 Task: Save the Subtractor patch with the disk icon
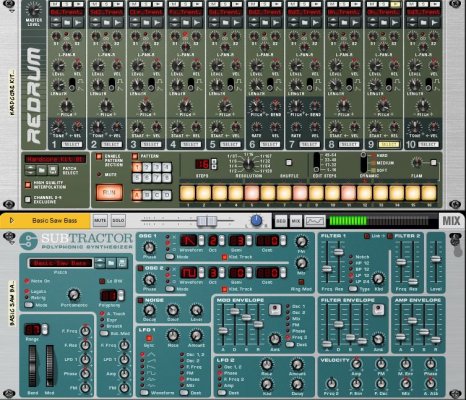click(x=122, y=263)
